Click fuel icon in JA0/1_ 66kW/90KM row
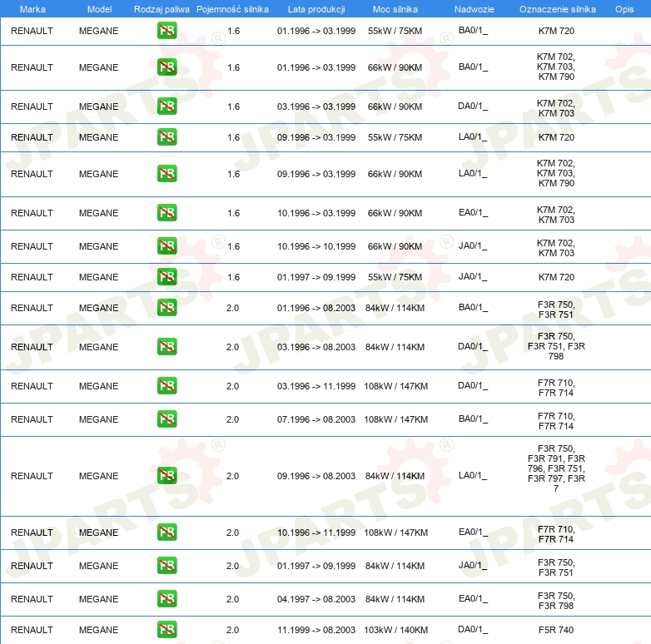The image size is (651, 644). 166,246
